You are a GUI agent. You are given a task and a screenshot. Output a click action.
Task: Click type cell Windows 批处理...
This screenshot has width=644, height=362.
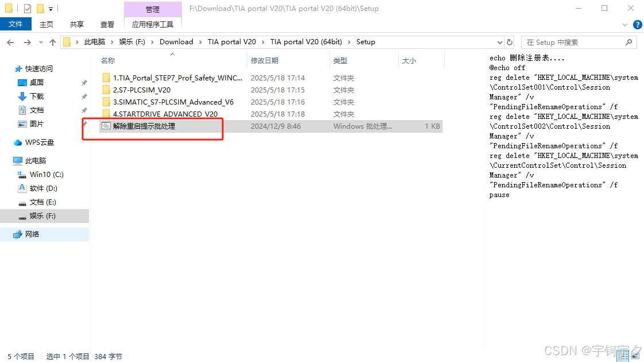pyautogui.click(x=363, y=126)
